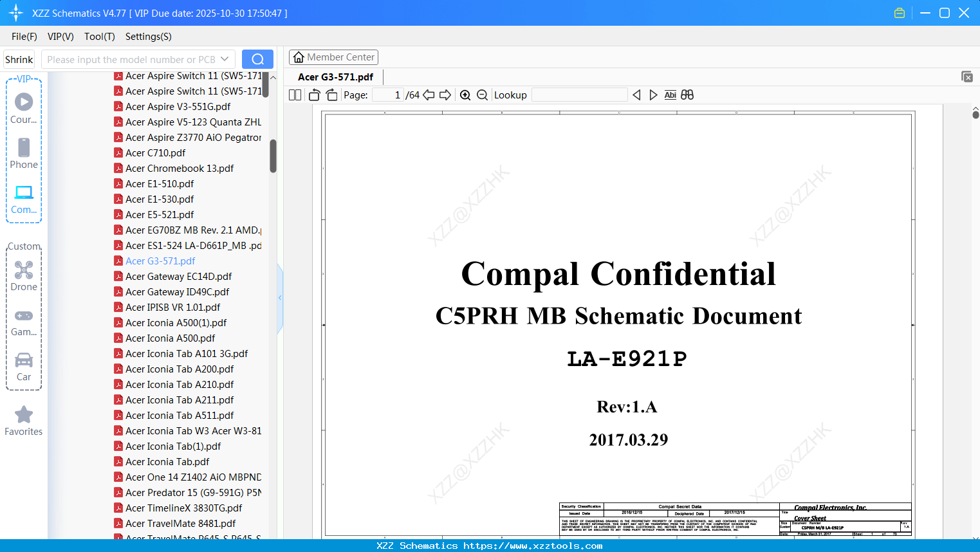Open Acer TravelMate 8481.pdf
This screenshot has height=552, width=980.
coord(174,524)
